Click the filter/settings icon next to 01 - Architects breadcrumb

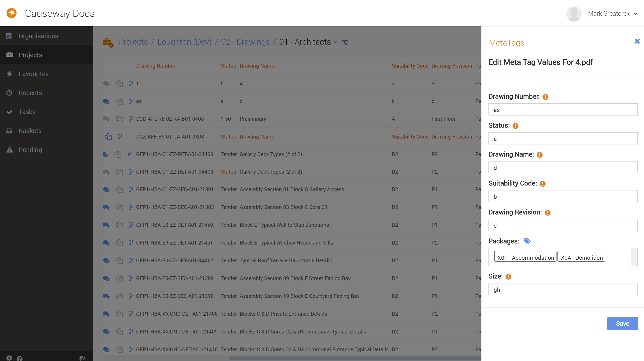[346, 42]
